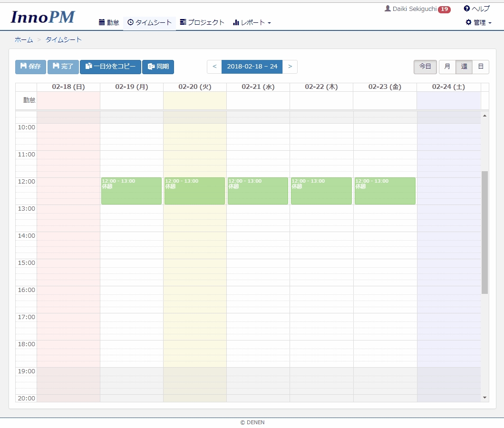Click the calendar scrollbar thumb
This screenshot has height=428, width=504.
click(485, 233)
